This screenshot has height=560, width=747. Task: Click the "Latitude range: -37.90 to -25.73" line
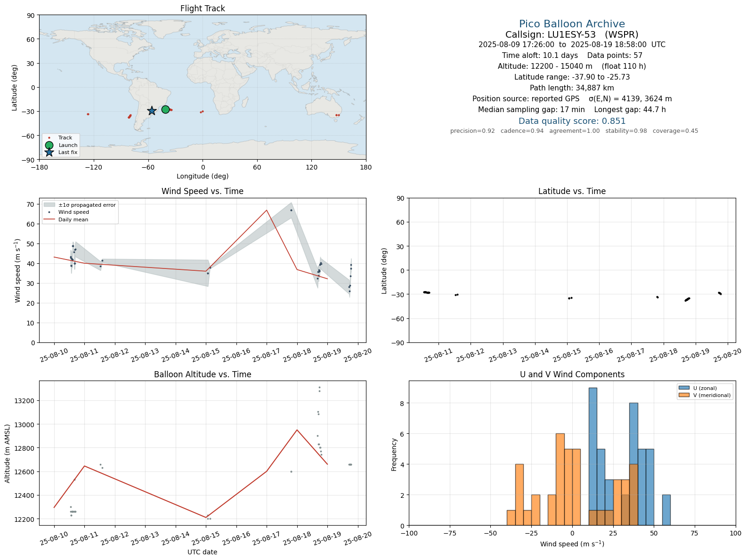(x=572, y=77)
